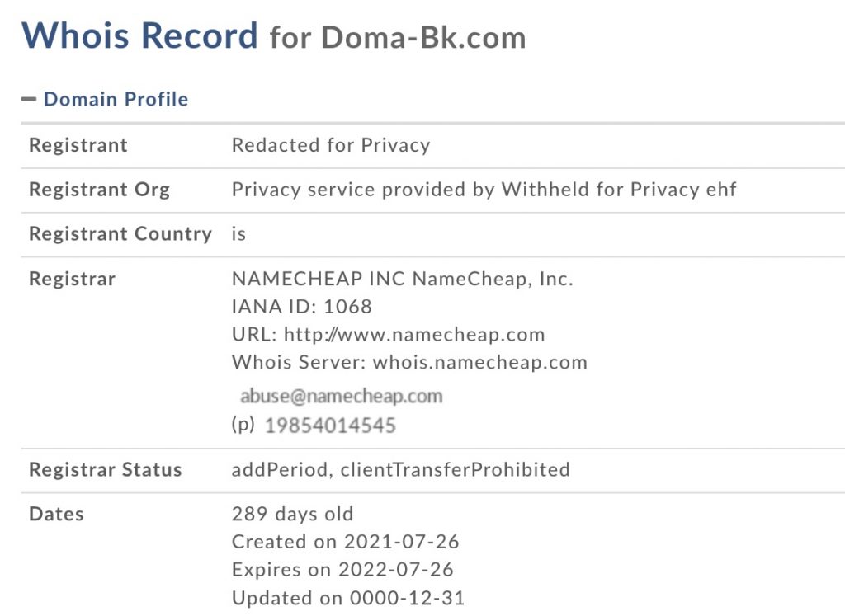Click the abuse@namecheap.com email address
This screenshot has height=616, width=845.
click(341, 396)
